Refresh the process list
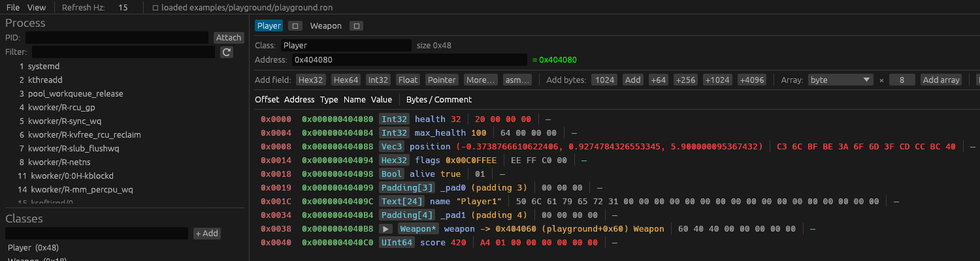Image resolution: width=980 pixels, height=261 pixels. [227, 52]
